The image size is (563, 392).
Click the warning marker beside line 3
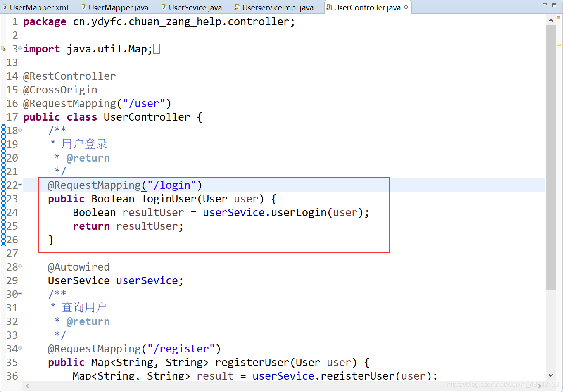3,49
